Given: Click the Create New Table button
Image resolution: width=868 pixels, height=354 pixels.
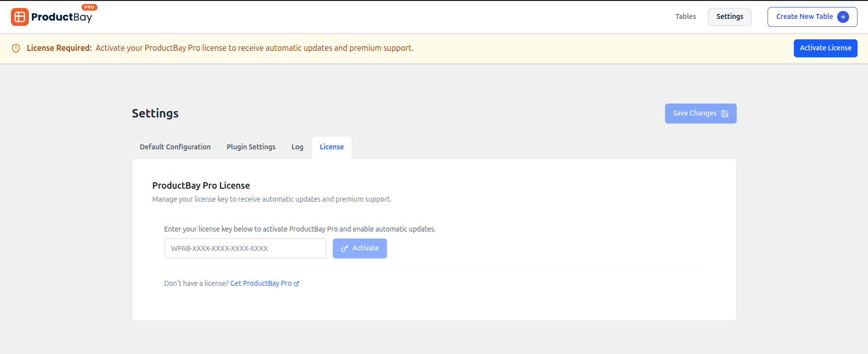Looking at the screenshot, I should 812,17.
